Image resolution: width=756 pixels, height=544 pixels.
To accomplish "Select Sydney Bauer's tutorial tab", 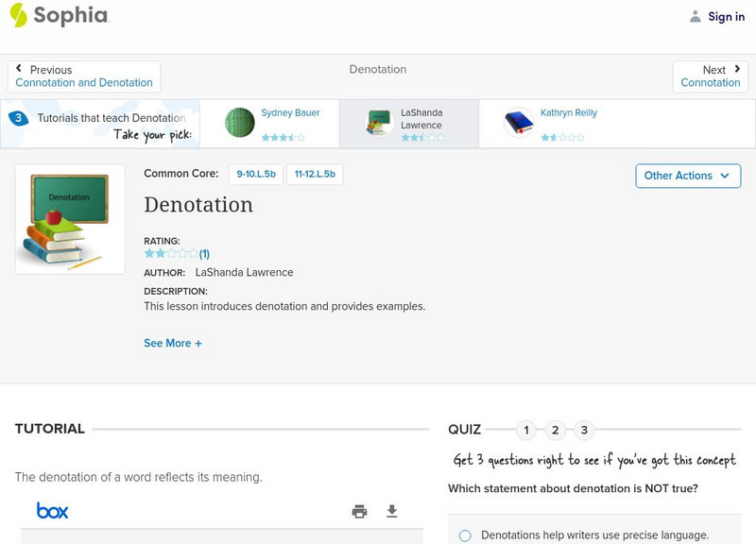I will click(269, 124).
